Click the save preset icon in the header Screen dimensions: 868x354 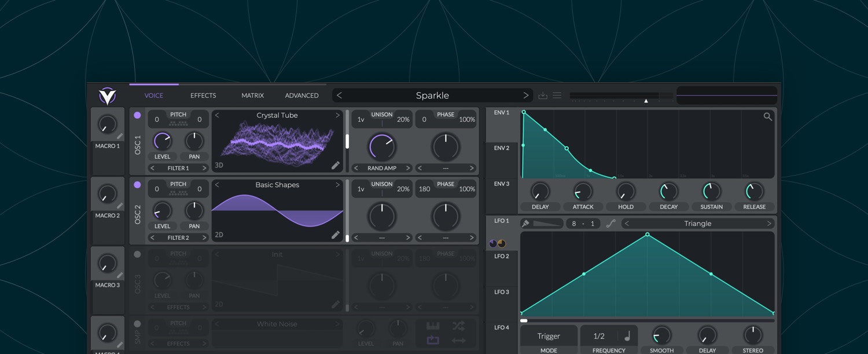click(543, 95)
